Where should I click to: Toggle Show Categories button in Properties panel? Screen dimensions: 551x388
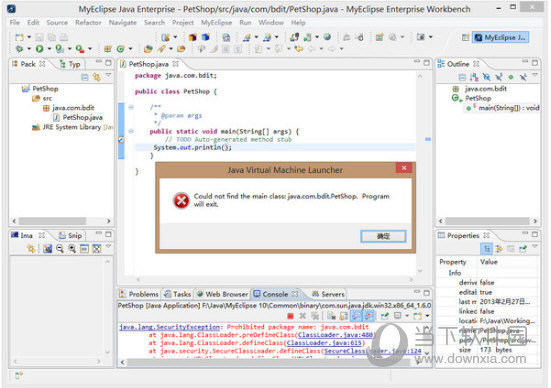486,249
